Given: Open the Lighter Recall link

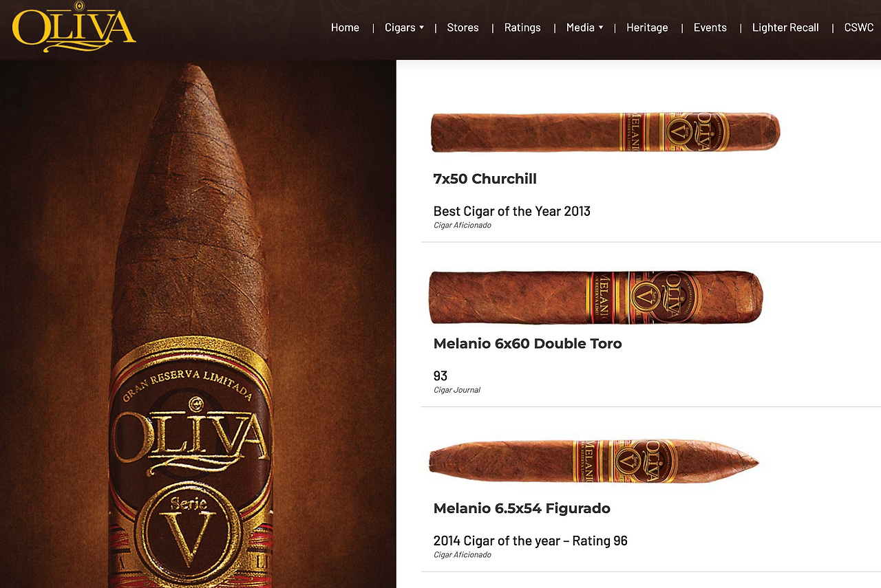Looking at the screenshot, I should pos(785,28).
